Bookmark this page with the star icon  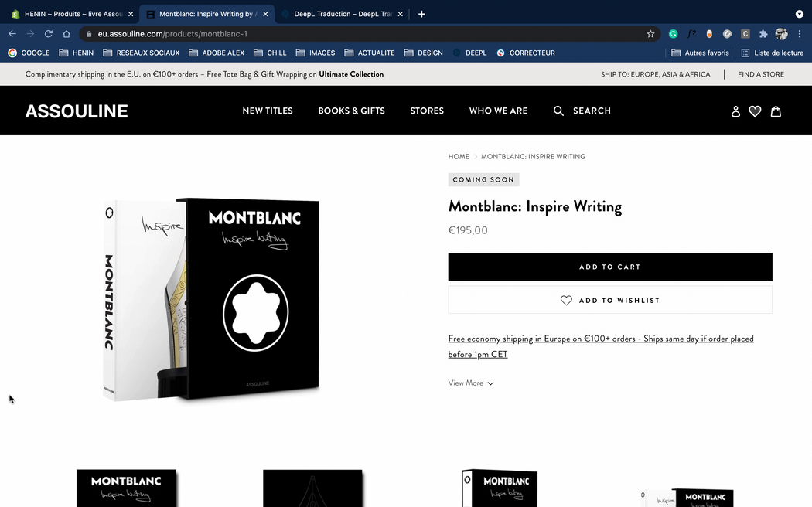pyautogui.click(x=650, y=34)
